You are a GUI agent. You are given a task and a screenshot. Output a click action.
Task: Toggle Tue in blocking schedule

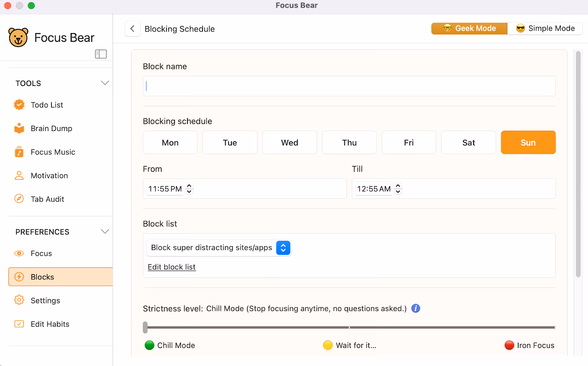tap(230, 142)
